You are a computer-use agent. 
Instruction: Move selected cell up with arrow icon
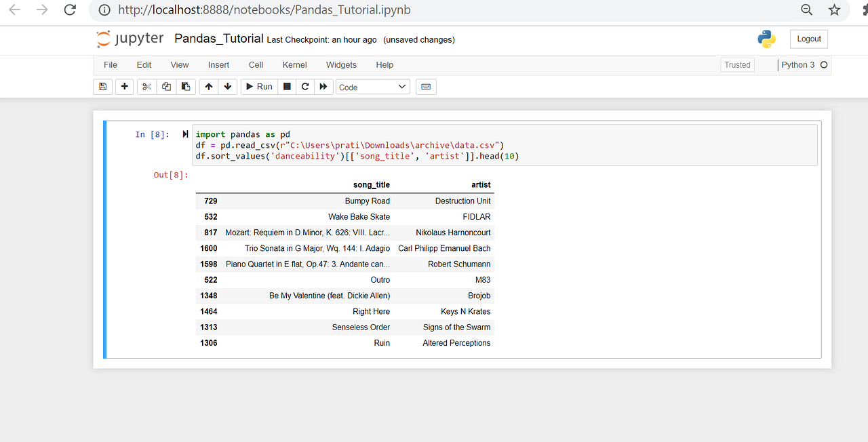pyautogui.click(x=208, y=86)
